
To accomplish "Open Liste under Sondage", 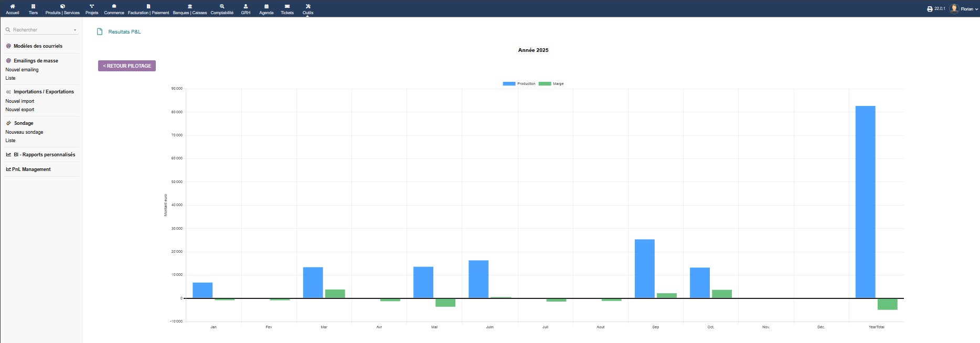I will click(10, 141).
